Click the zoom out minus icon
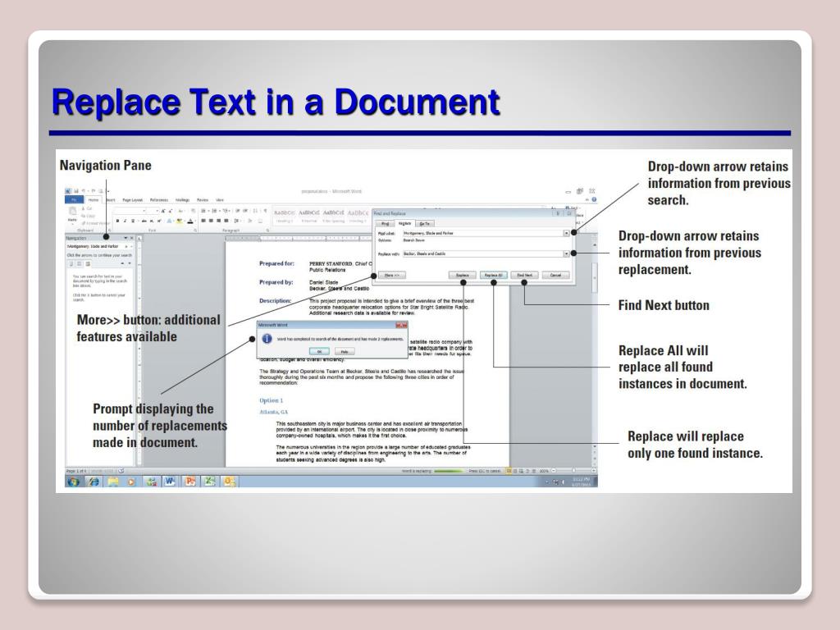Viewport: 840px width, 630px height. click(554, 471)
